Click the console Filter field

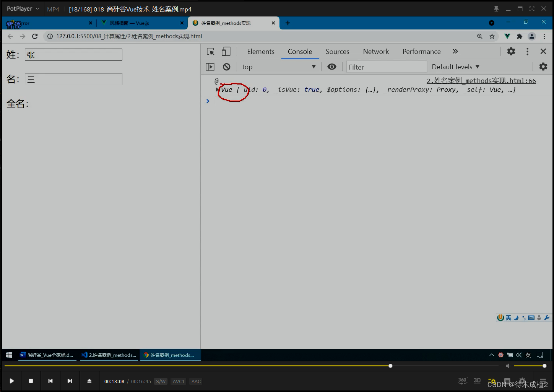click(x=387, y=67)
